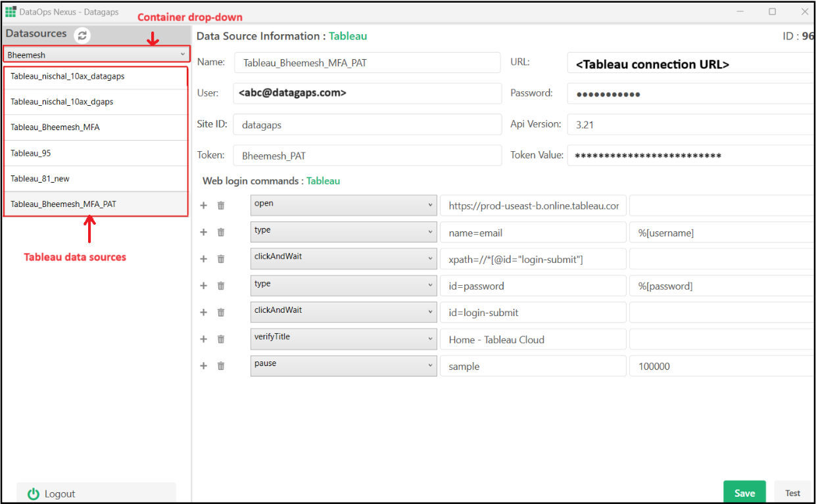Add a row after xpath clickAndWait command
The width and height of the screenshot is (816, 504).
point(204,259)
